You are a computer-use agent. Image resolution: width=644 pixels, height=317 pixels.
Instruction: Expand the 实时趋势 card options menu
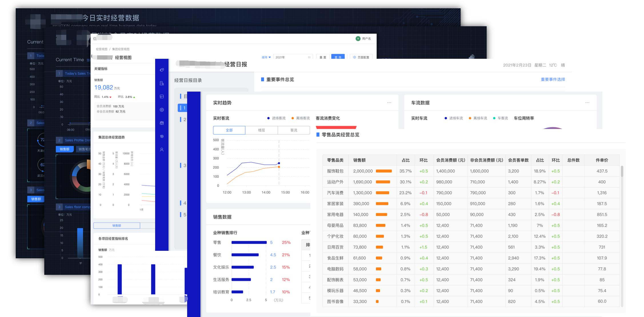pos(389,103)
